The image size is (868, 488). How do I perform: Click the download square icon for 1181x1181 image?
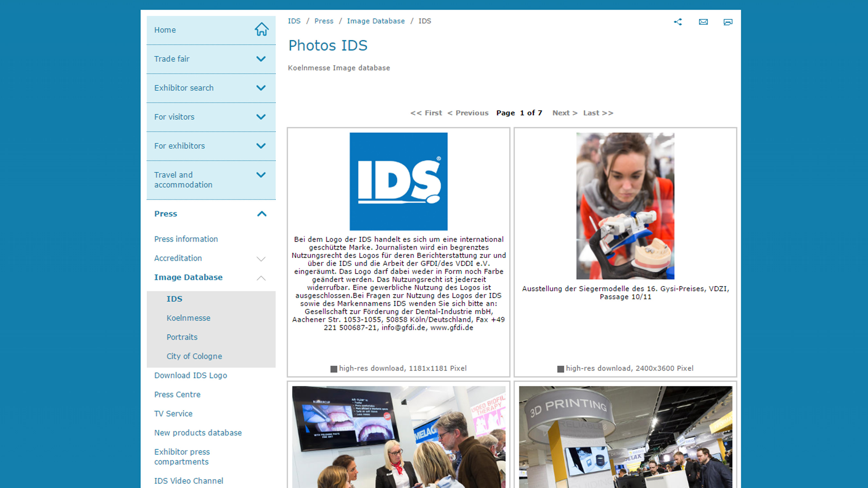(x=334, y=369)
